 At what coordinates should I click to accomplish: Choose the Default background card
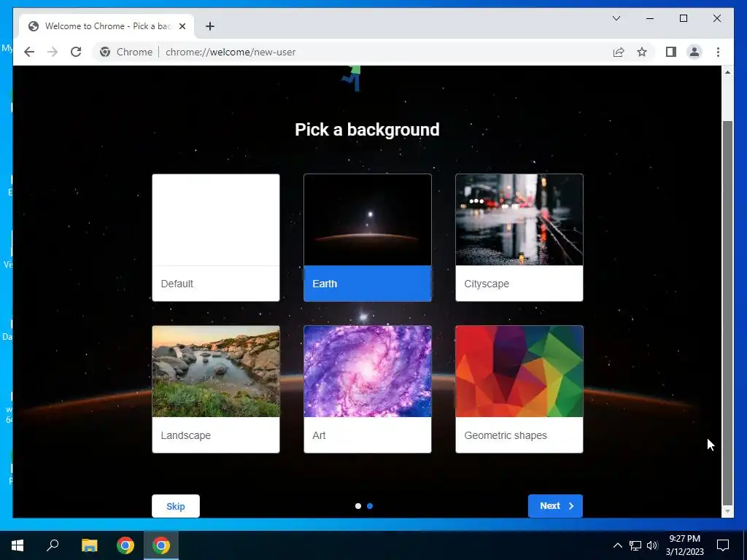(216, 238)
